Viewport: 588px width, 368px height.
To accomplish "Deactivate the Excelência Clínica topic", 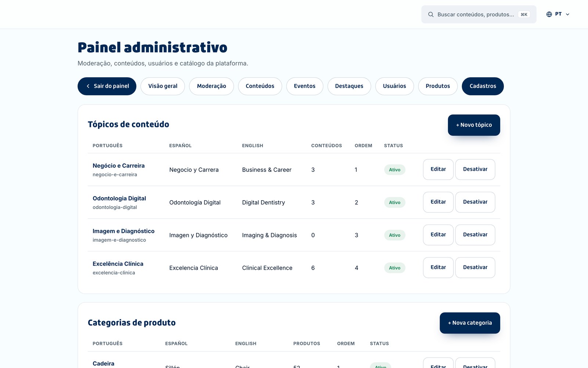I will (x=475, y=268).
